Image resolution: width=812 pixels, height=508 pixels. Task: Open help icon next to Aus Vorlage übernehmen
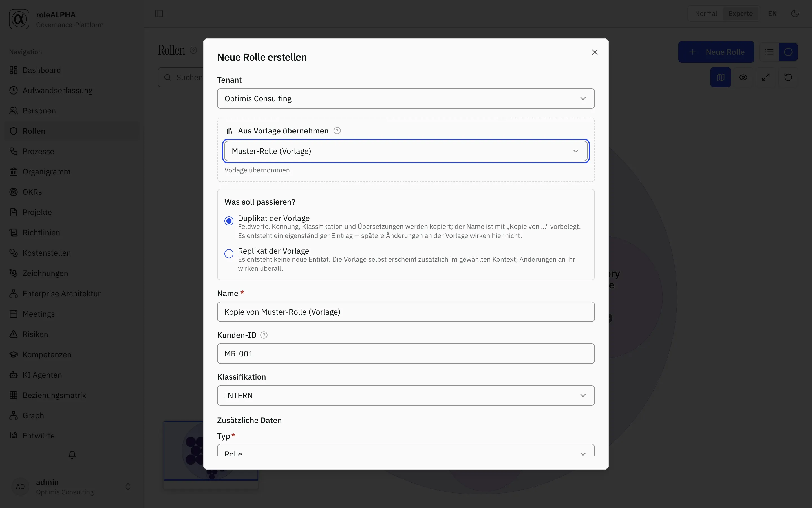click(337, 131)
